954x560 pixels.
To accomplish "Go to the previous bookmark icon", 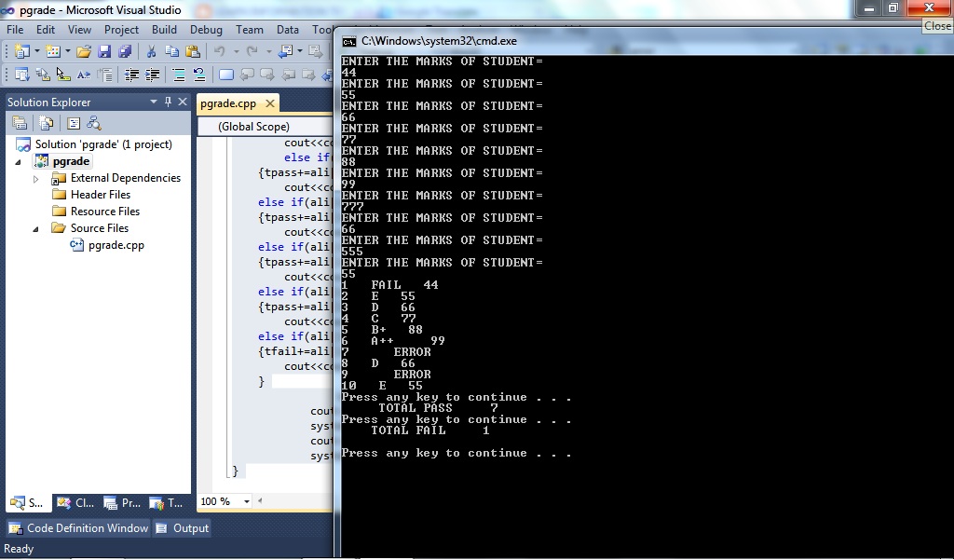I will [x=246, y=75].
